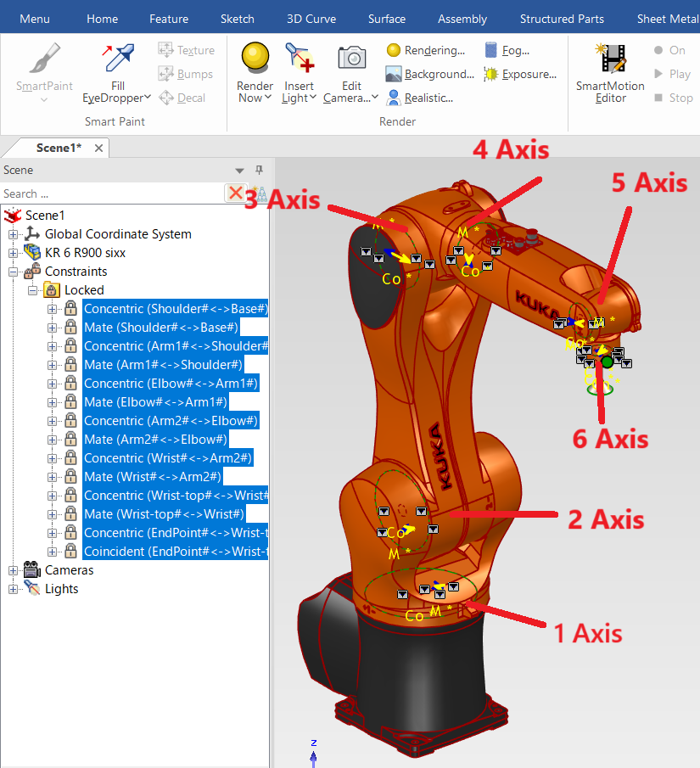Select the Lights node

[x=61, y=589]
